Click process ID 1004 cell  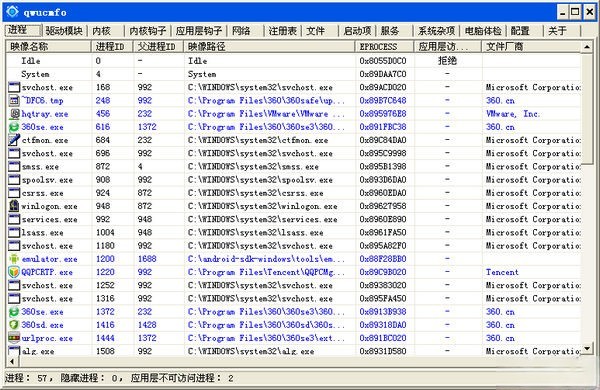tap(105, 233)
